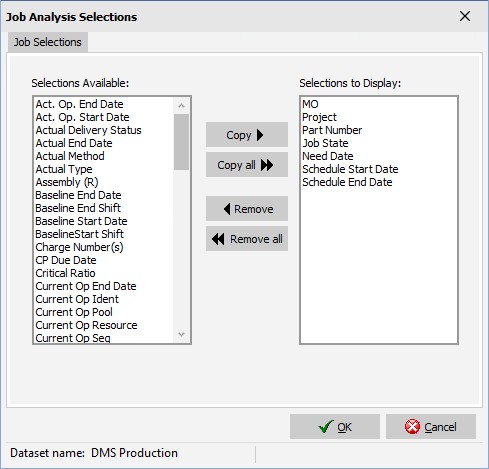The height and width of the screenshot is (469, 489).
Task: Select Job State in Selections to Display
Action: 325,143
